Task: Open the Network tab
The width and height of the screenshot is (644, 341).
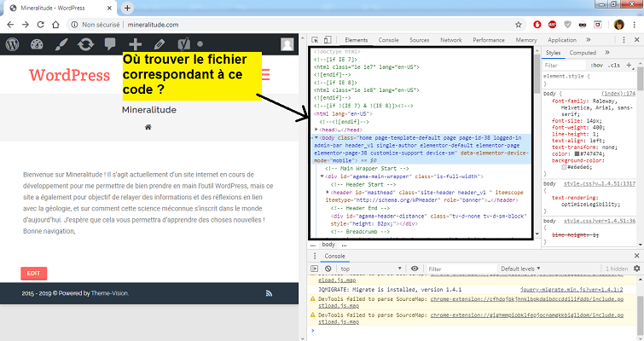Action: click(x=451, y=40)
